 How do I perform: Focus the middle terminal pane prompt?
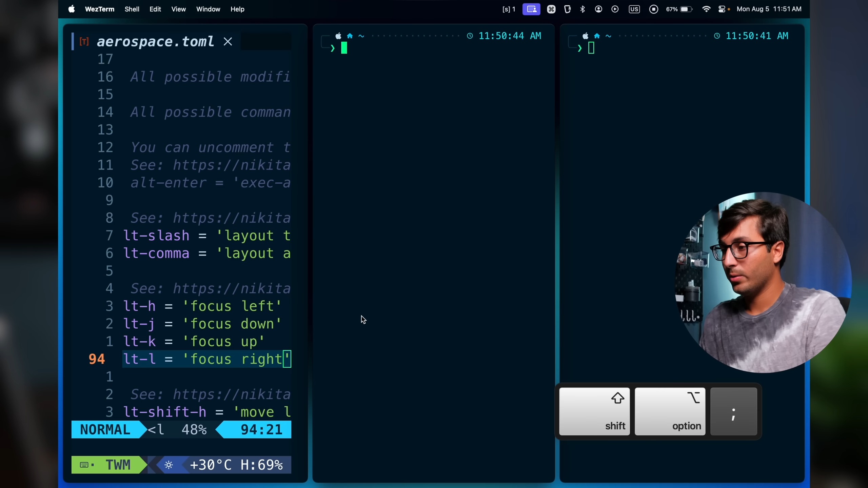tap(344, 48)
